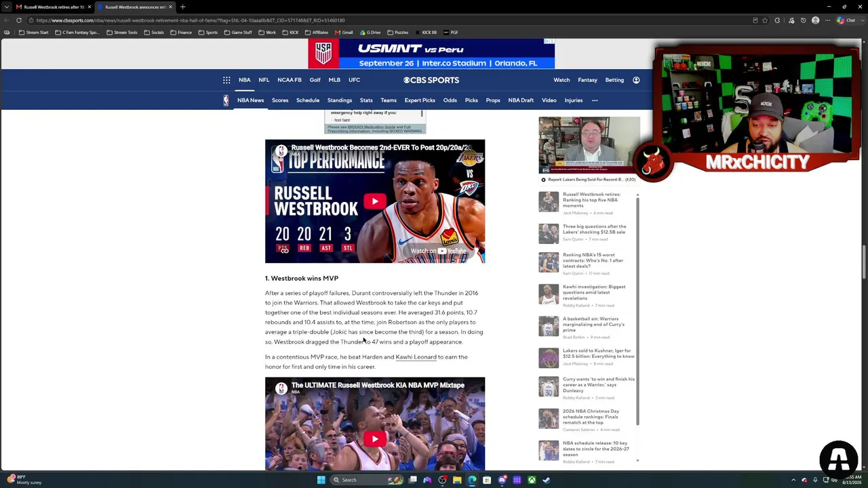Open 'Curry wants to win and finish his career' article
868x488 pixels.
click(x=599, y=385)
